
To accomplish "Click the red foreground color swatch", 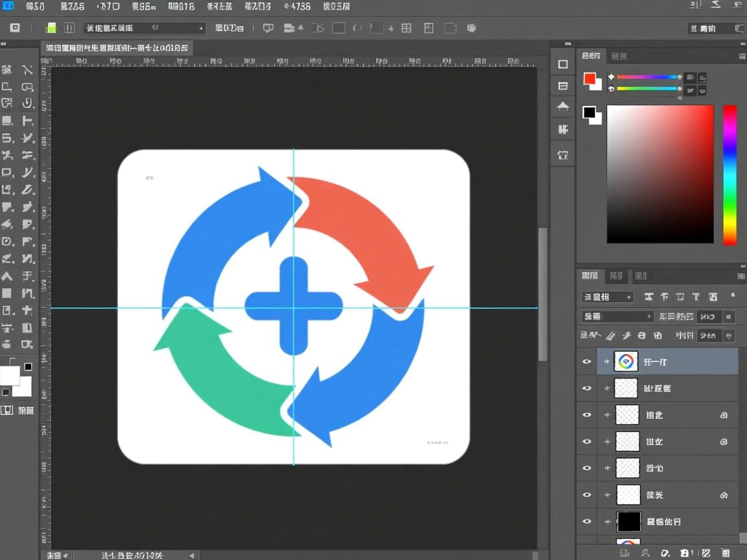I will click(589, 78).
